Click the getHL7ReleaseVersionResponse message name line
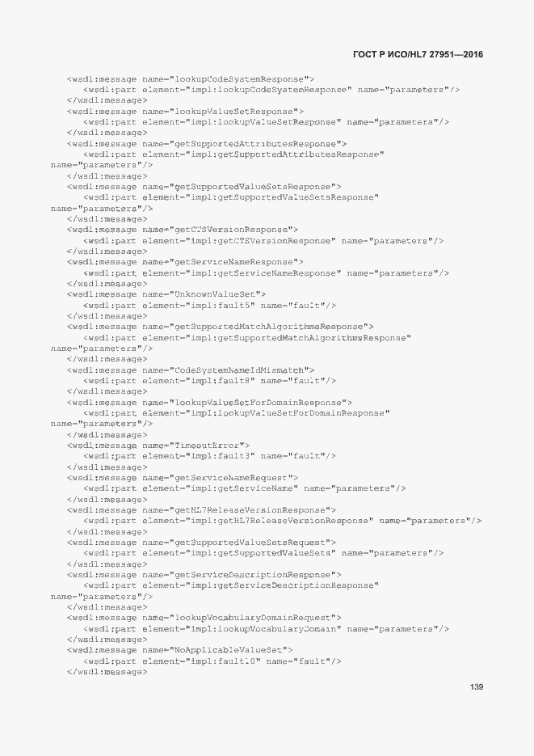 click(x=201, y=510)
